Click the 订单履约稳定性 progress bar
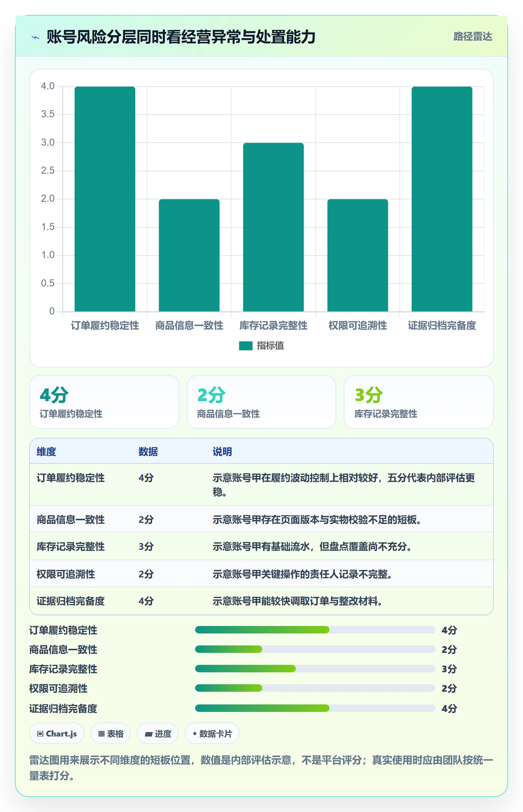This screenshot has height=812, width=523. tap(315, 630)
